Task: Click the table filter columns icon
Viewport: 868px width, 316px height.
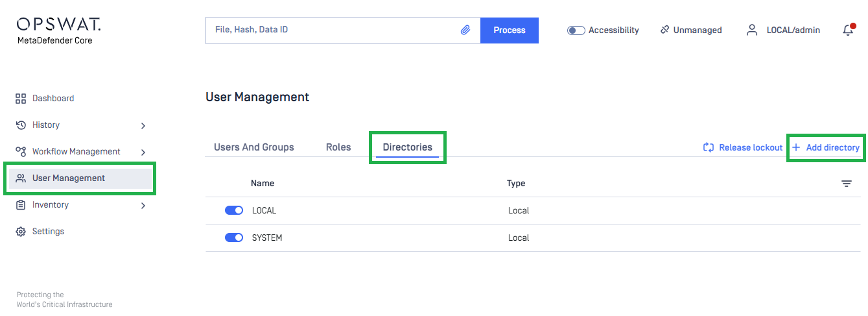Action: (847, 184)
